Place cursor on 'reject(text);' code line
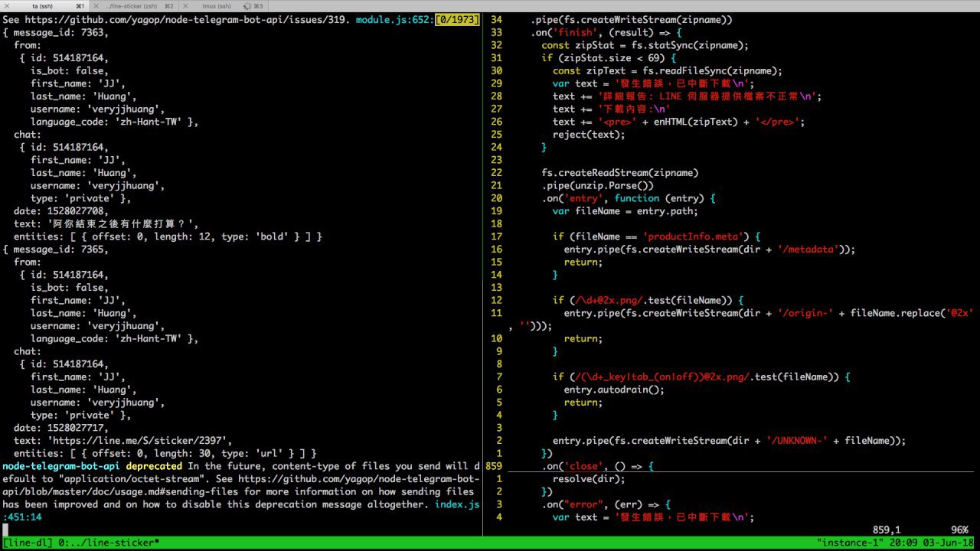 [x=588, y=135]
